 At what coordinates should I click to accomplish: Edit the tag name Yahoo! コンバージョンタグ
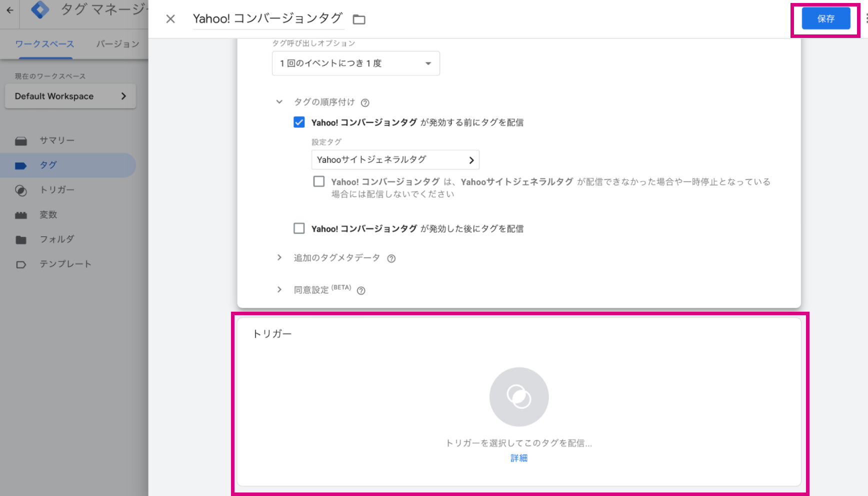268,18
